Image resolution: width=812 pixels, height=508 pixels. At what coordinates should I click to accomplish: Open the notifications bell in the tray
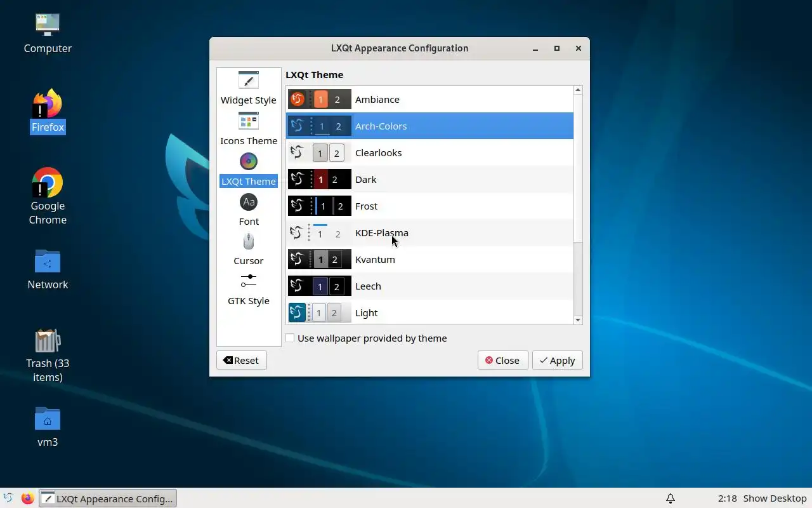[x=671, y=498]
